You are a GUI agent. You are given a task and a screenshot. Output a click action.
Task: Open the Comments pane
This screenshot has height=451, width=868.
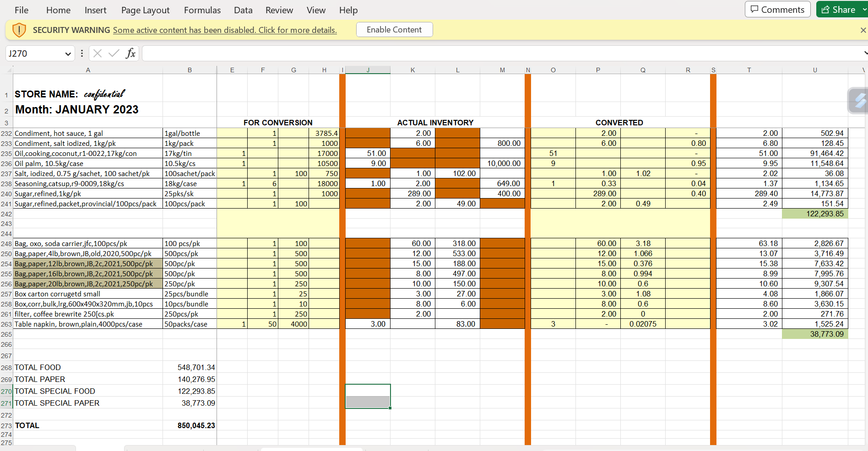pos(777,10)
